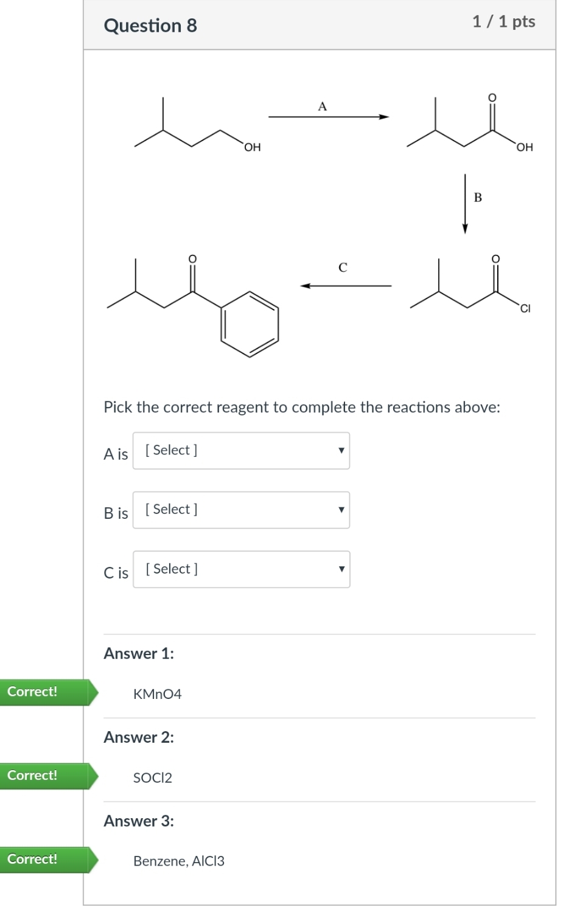
Task: Select the SOCl2 answer text
Action: click(x=153, y=778)
